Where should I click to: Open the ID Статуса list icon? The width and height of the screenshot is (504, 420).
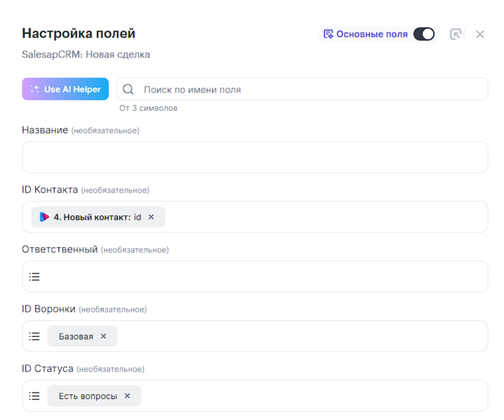click(34, 396)
